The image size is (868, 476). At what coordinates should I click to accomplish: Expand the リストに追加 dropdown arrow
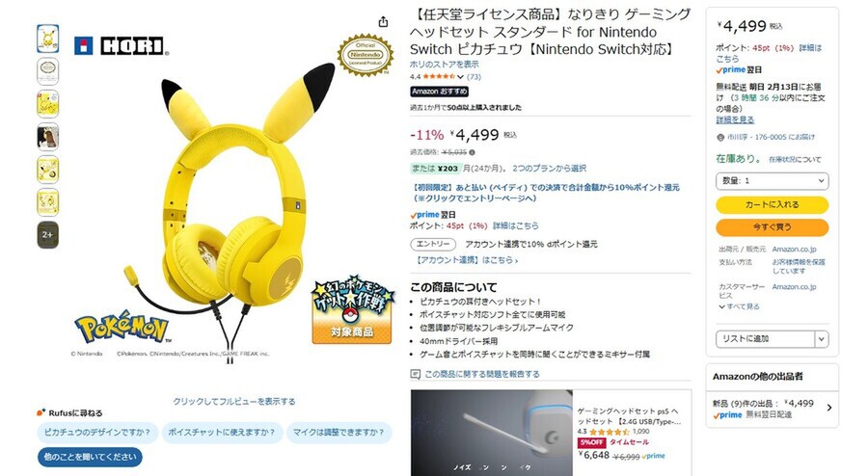(x=822, y=339)
